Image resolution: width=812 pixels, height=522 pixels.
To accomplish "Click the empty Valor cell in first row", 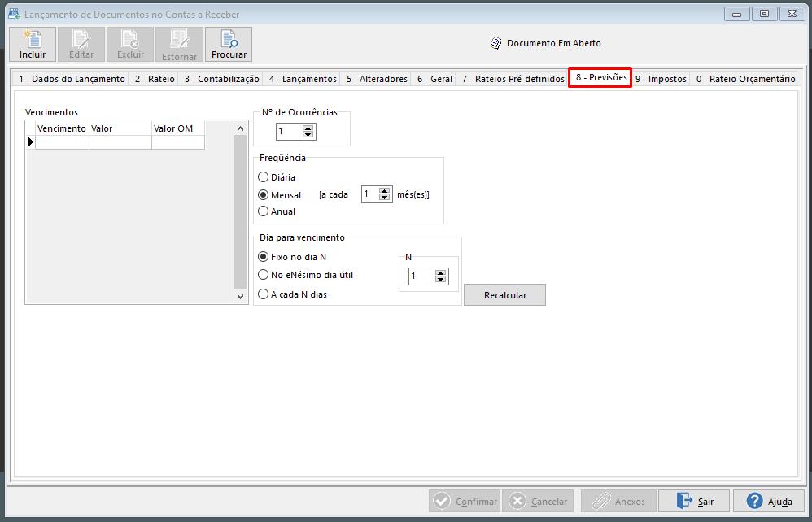I will 120,142.
